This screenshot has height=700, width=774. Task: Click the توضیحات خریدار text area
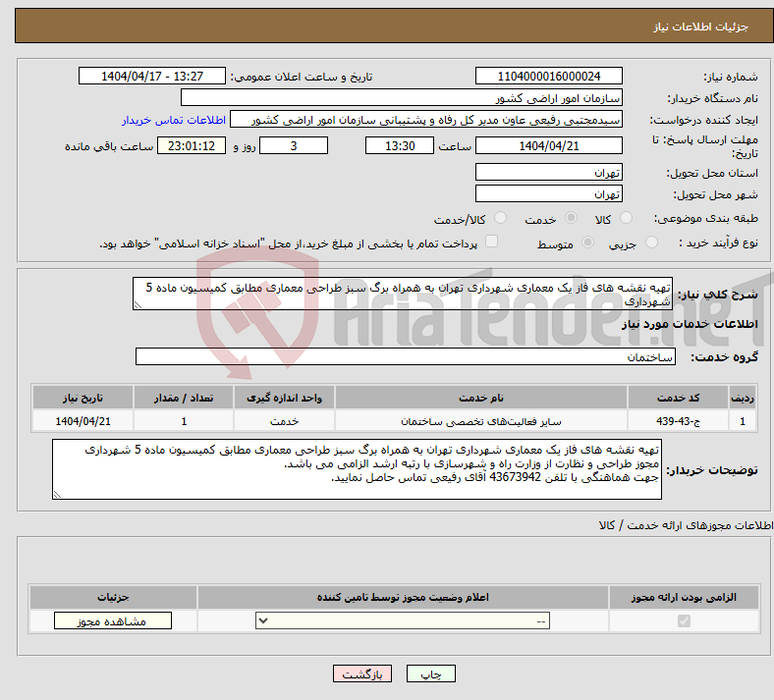pyautogui.click(x=357, y=469)
